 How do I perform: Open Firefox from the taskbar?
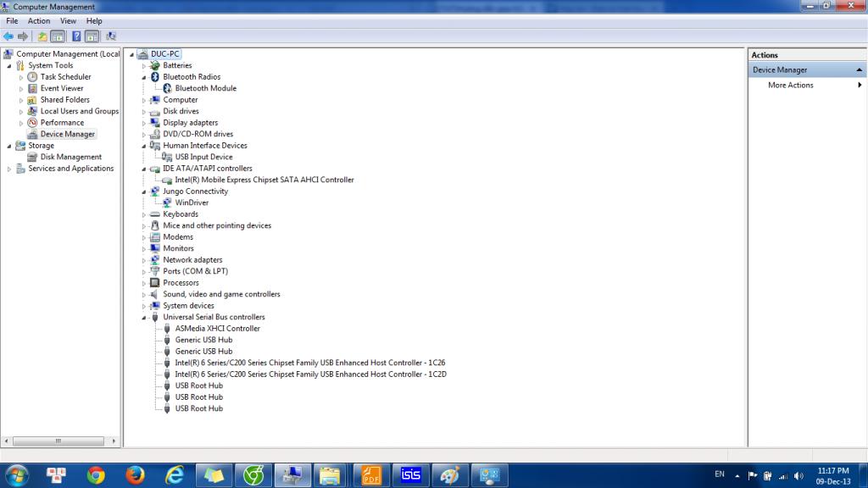(x=135, y=475)
